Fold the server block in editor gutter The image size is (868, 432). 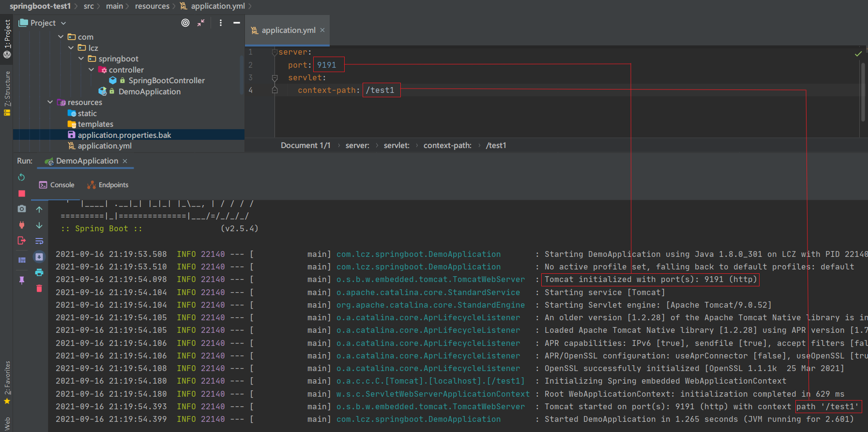[274, 52]
